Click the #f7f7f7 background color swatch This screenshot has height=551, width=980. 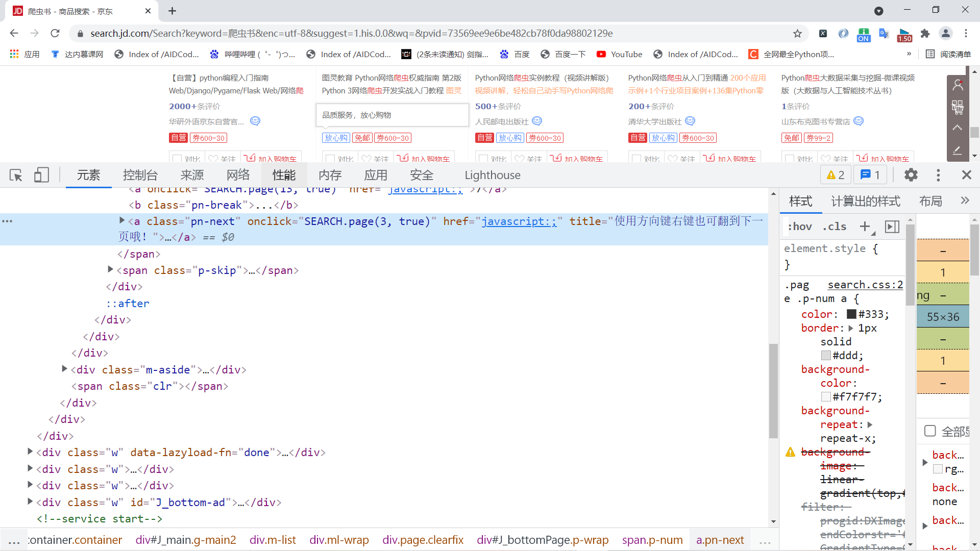pos(826,396)
